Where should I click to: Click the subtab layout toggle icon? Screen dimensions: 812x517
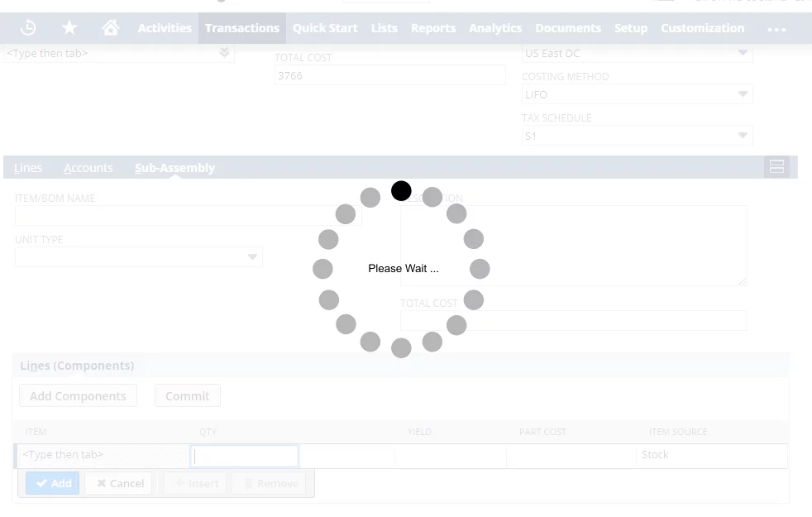click(x=776, y=167)
